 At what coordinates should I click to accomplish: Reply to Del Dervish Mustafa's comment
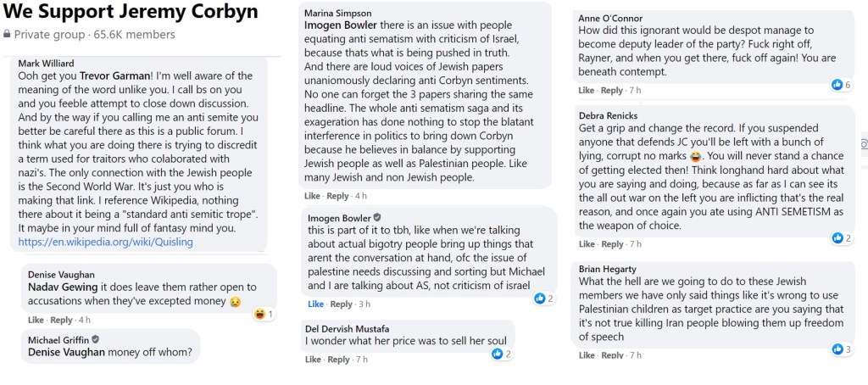coord(339,360)
